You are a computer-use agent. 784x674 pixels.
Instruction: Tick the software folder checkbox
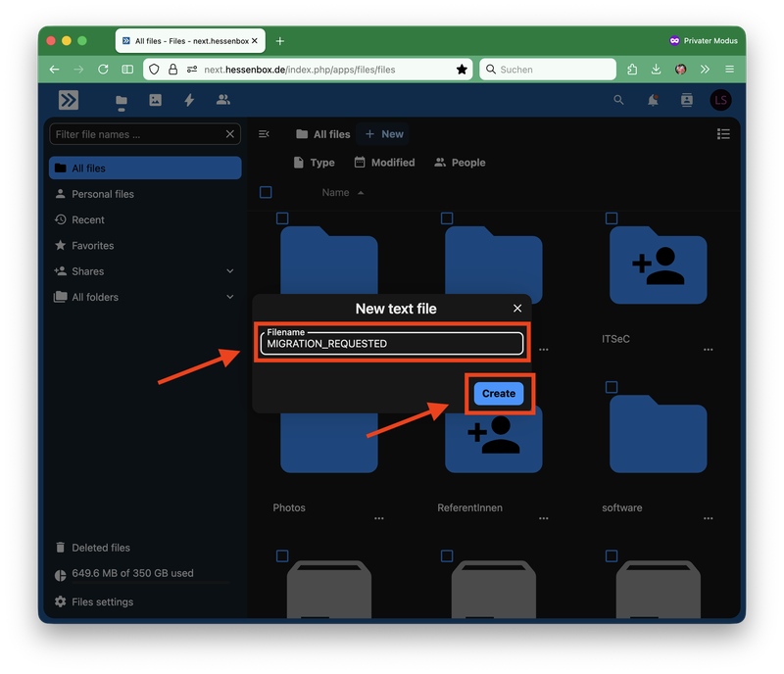[x=611, y=387]
